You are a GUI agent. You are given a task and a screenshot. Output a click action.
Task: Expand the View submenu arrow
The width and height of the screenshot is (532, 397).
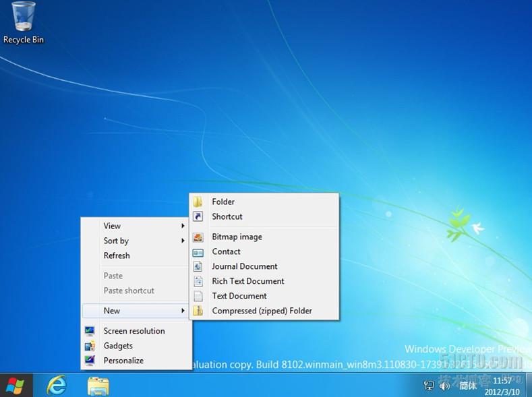[183, 226]
